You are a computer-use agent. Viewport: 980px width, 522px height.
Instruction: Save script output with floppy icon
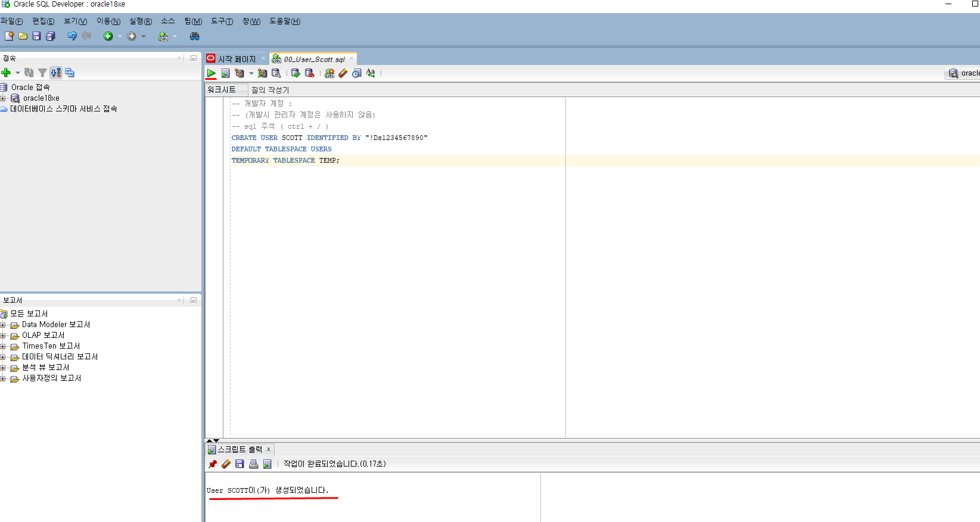point(239,464)
